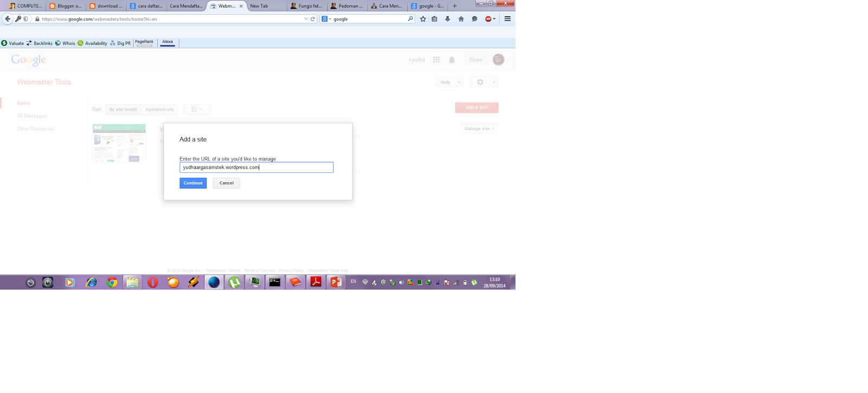This screenshot has width=868, height=393.
Task: Open the list view options dropdown
Action: pyautogui.click(x=197, y=109)
